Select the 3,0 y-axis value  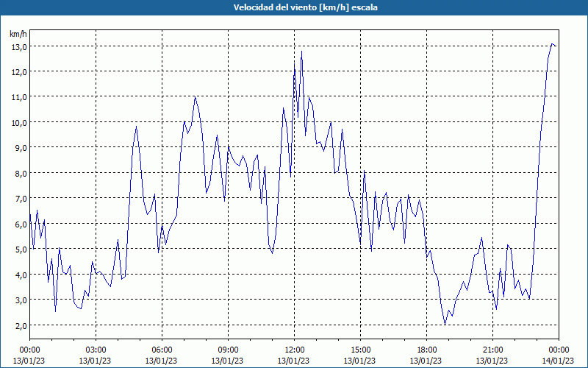pyautogui.click(x=21, y=300)
